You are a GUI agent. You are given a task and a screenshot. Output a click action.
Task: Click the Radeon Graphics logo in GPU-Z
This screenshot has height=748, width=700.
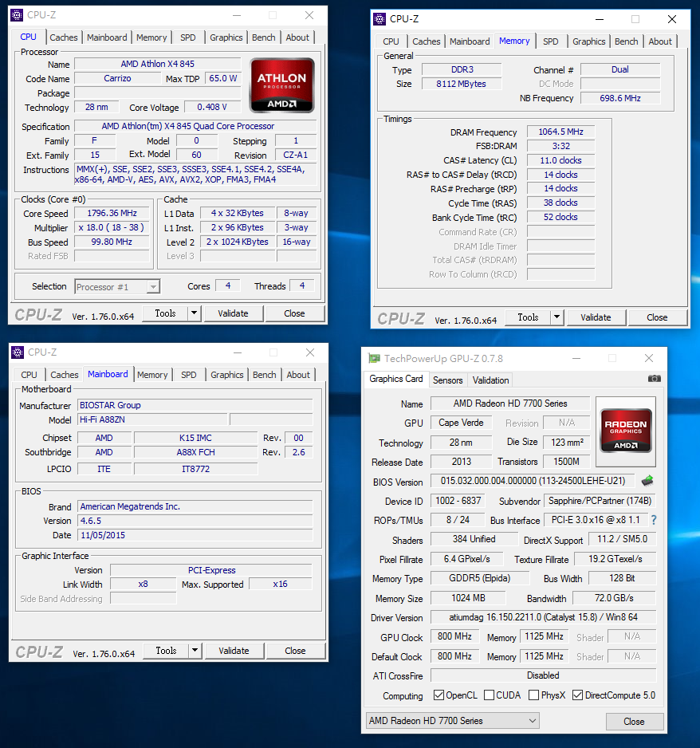tap(626, 431)
